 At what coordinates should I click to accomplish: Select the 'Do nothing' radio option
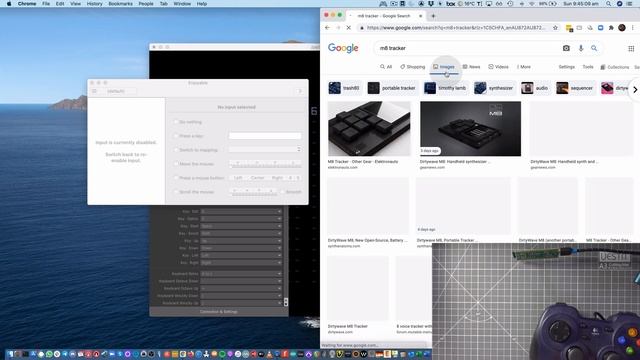pyautogui.click(x=176, y=122)
